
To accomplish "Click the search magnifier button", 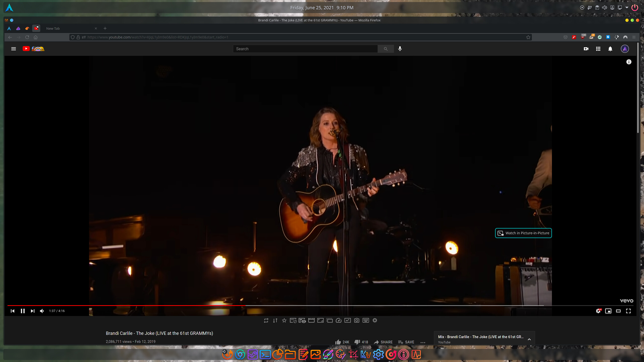I will 386,49.
